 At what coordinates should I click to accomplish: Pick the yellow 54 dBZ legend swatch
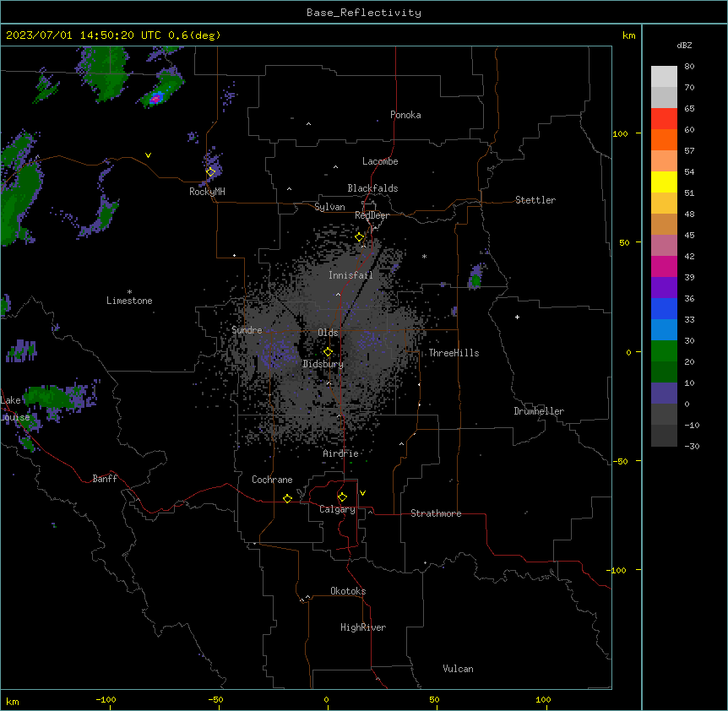664,182
